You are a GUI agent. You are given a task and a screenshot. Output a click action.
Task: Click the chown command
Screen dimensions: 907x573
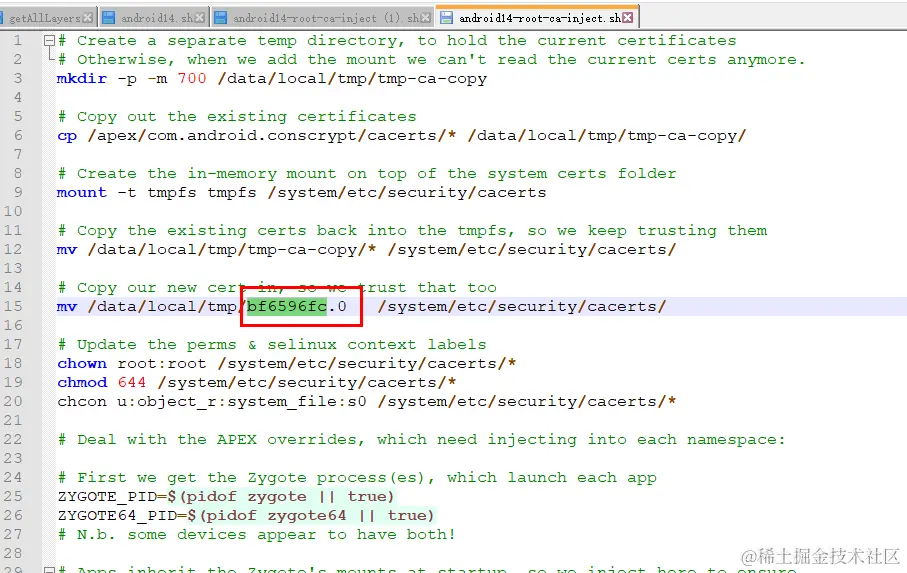82,363
